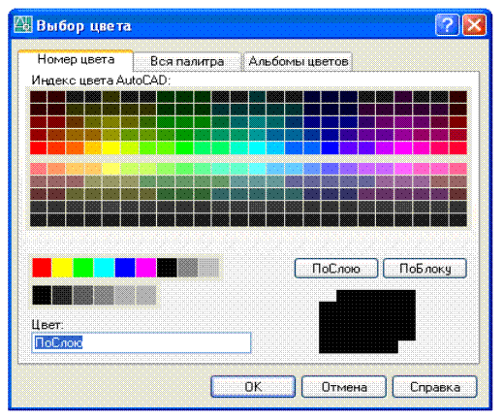This screenshot has width=504, height=420.
Task: Click the Цвет text input field
Action: click(x=142, y=342)
